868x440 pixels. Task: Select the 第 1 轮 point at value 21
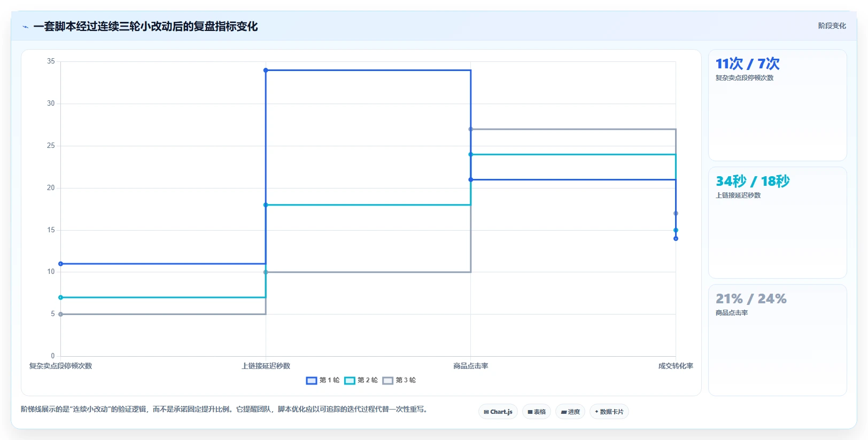coord(471,179)
